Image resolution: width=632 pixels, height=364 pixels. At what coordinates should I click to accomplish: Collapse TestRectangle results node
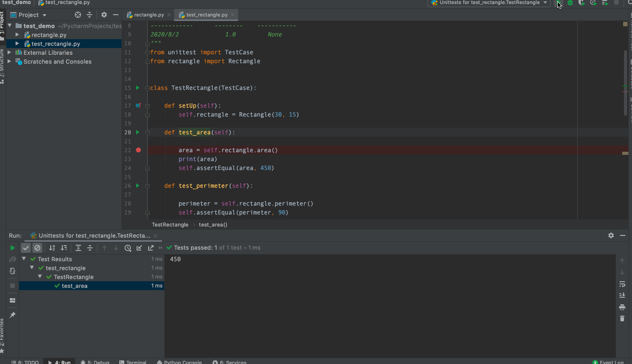pos(40,277)
